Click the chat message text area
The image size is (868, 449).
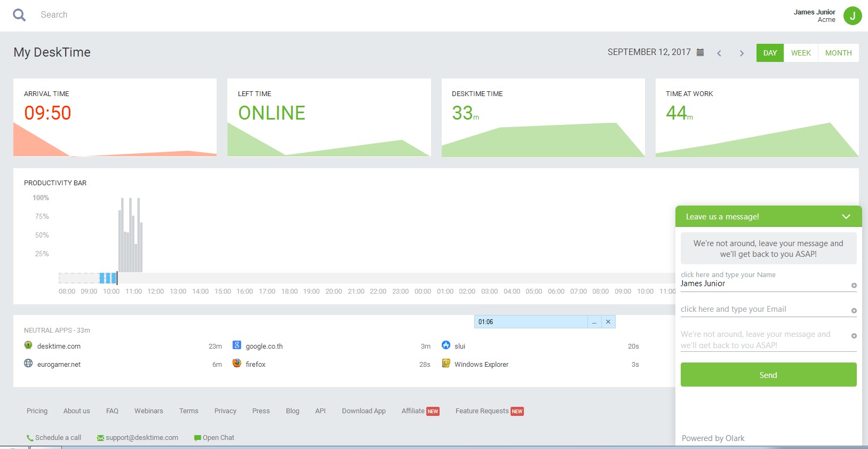(768, 340)
